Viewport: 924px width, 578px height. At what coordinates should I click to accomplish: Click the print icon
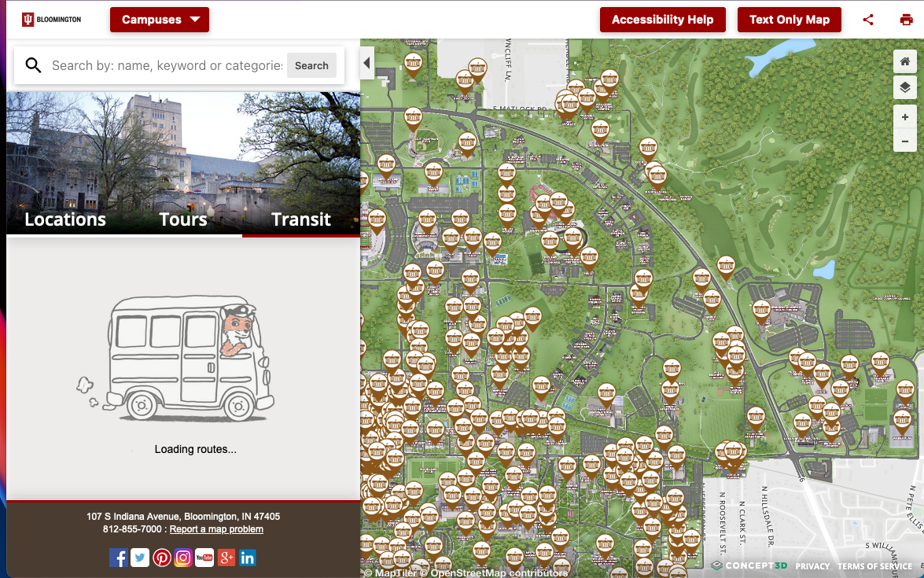point(907,20)
